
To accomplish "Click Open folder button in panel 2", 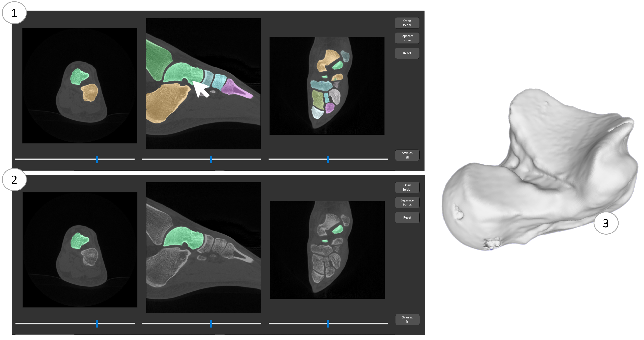I will pyautogui.click(x=407, y=187).
